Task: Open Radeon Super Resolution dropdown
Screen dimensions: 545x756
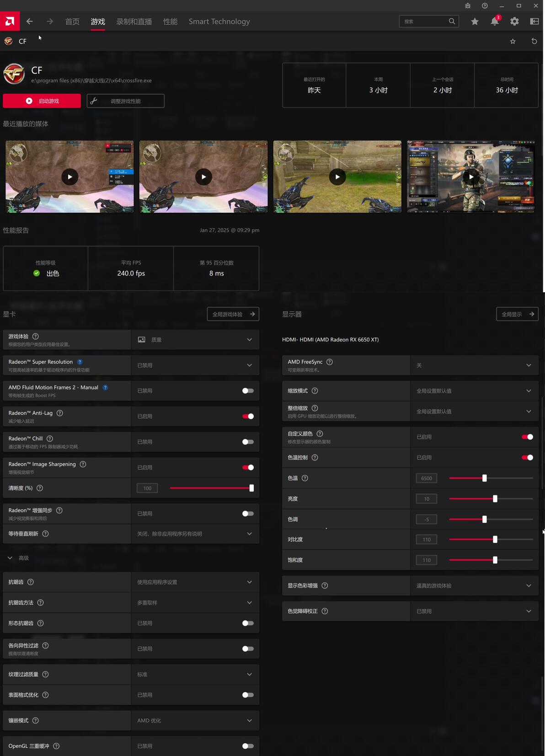Action: tap(195, 365)
